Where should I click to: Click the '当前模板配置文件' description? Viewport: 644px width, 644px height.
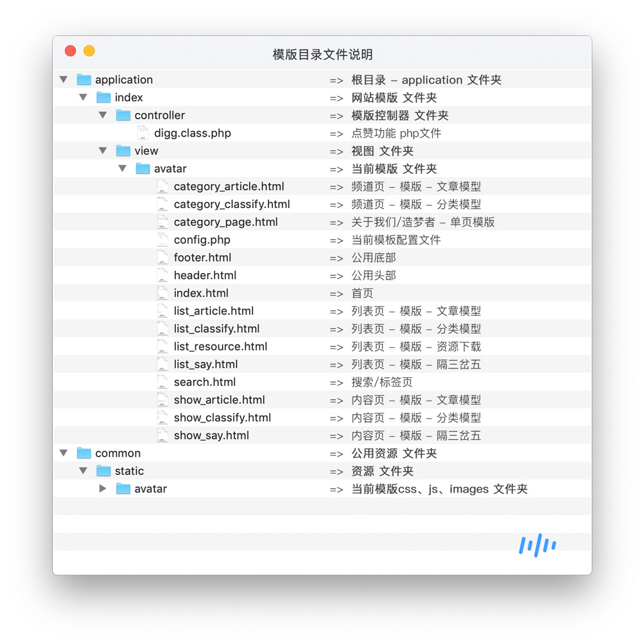tap(396, 240)
